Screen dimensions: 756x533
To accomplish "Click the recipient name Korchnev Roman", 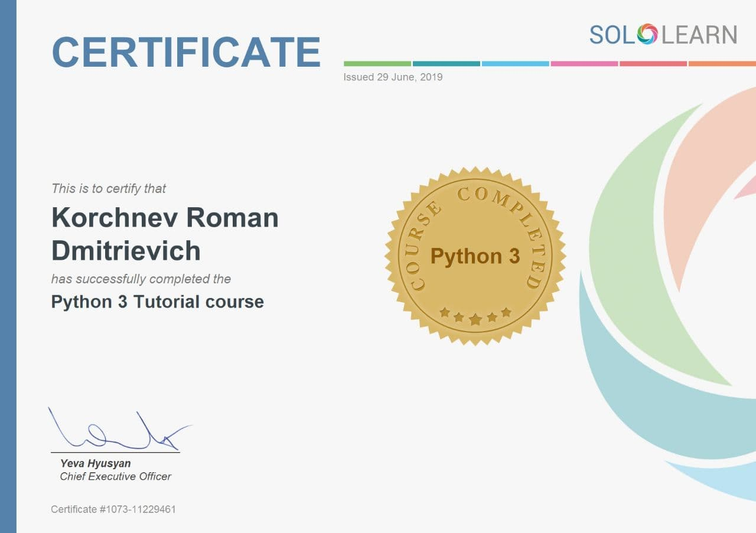I will [165, 218].
